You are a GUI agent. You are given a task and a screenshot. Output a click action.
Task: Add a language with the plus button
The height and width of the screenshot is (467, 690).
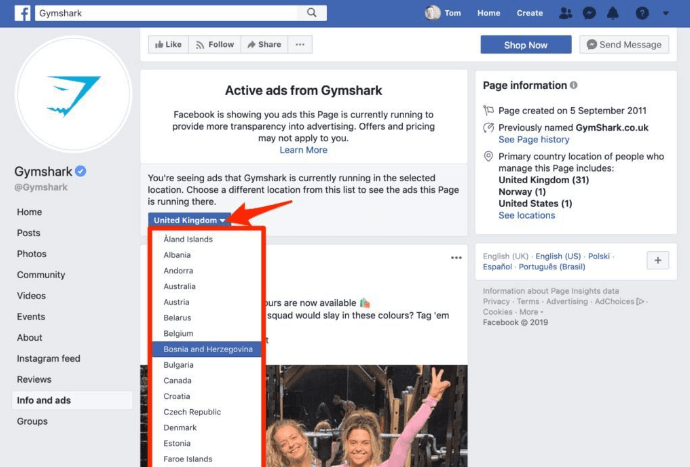(658, 260)
